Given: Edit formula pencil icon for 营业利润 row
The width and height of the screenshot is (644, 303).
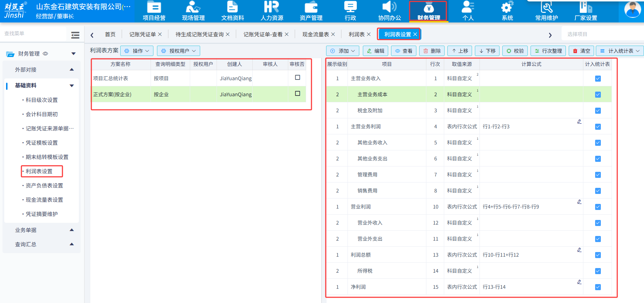Looking at the screenshot, I should (x=579, y=202).
